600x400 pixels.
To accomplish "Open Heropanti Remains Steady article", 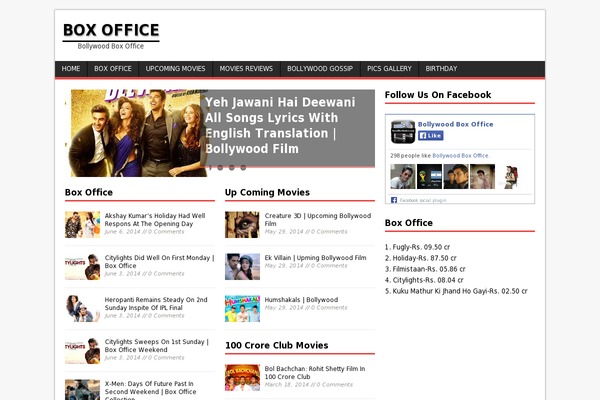I will [x=156, y=304].
